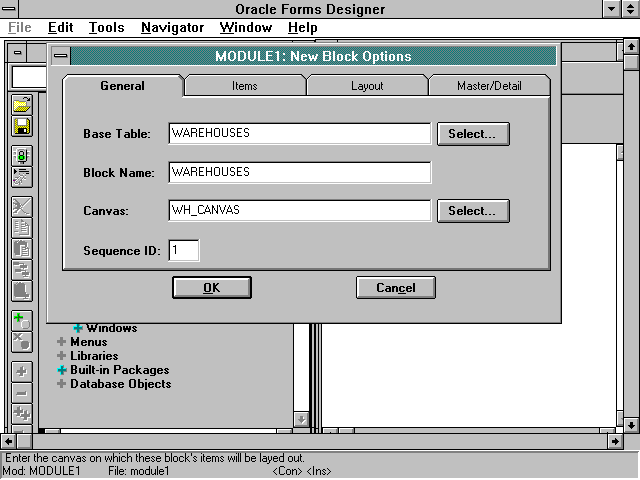This screenshot has width=640, height=480.
Task: Expand the Menus node in navigator
Action: point(62,342)
